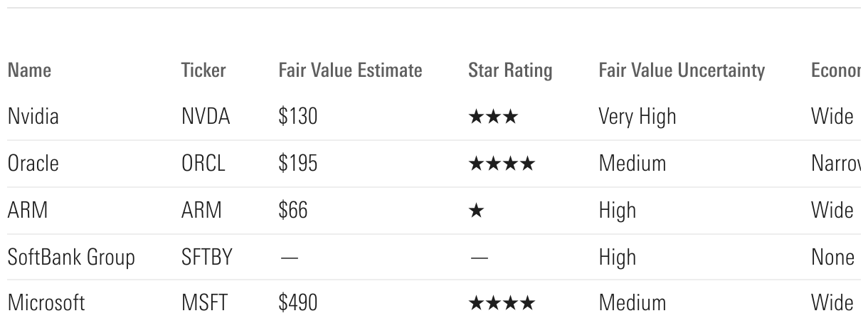Click ARM's single star rating
Viewport: 868px width, 333px height.
[x=476, y=211]
